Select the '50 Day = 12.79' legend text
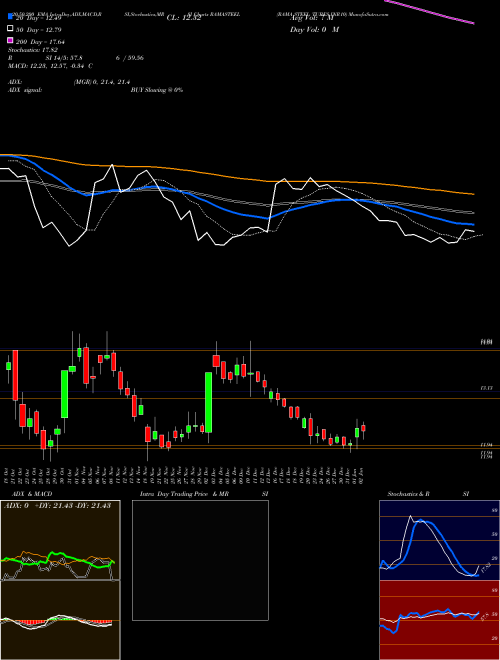This screenshot has height=660, width=500. [39, 29]
